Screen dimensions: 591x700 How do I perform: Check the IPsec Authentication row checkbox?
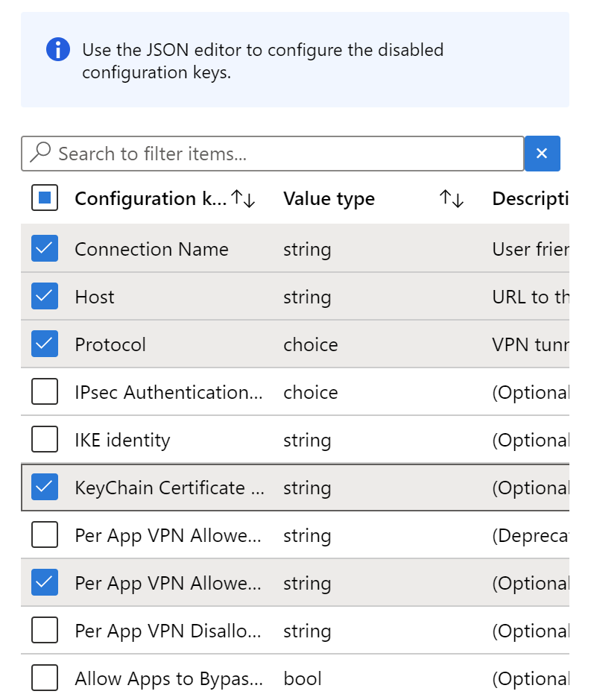(45, 391)
